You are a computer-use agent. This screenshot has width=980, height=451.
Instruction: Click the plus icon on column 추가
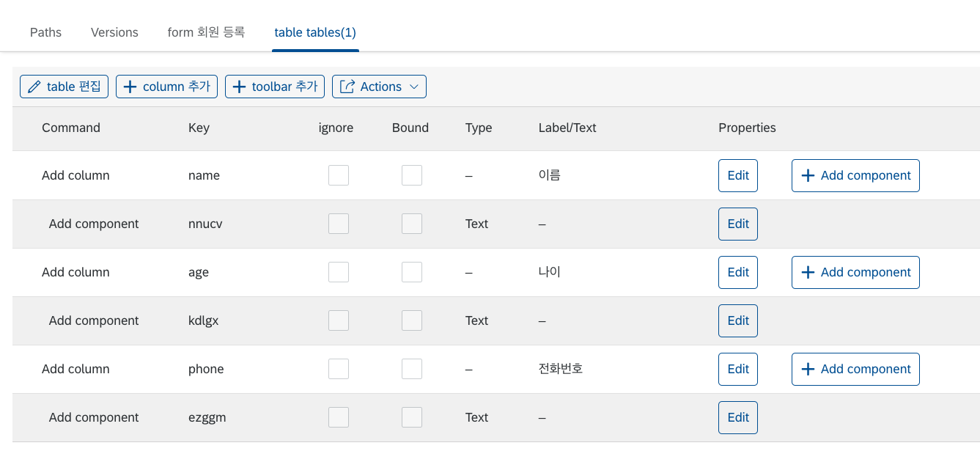point(130,87)
